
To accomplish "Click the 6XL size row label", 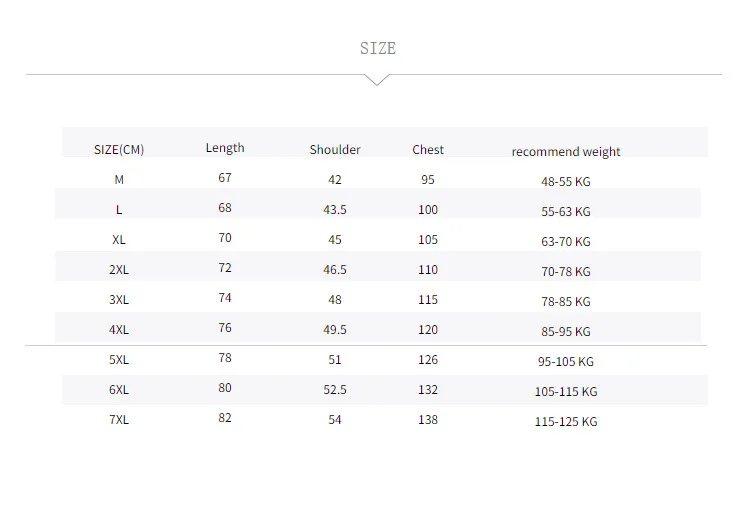I will click(119, 390).
